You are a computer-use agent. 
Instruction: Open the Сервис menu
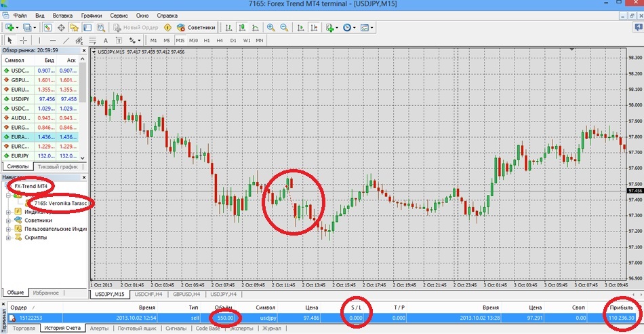[118, 14]
